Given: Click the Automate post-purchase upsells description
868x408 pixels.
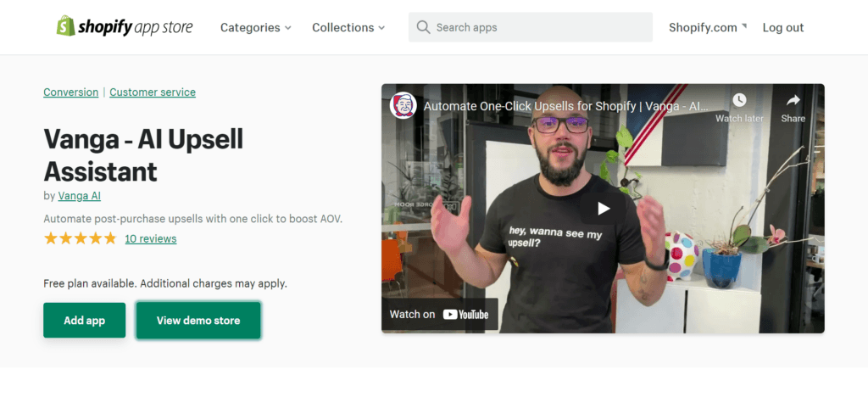Looking at the screenshot, I should 193,219.
